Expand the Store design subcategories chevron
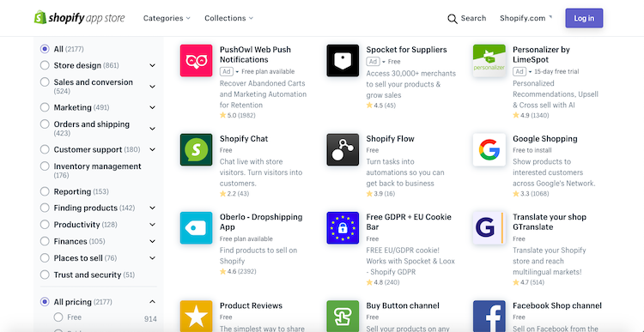644x332 pixels. (x=152, y=65)
